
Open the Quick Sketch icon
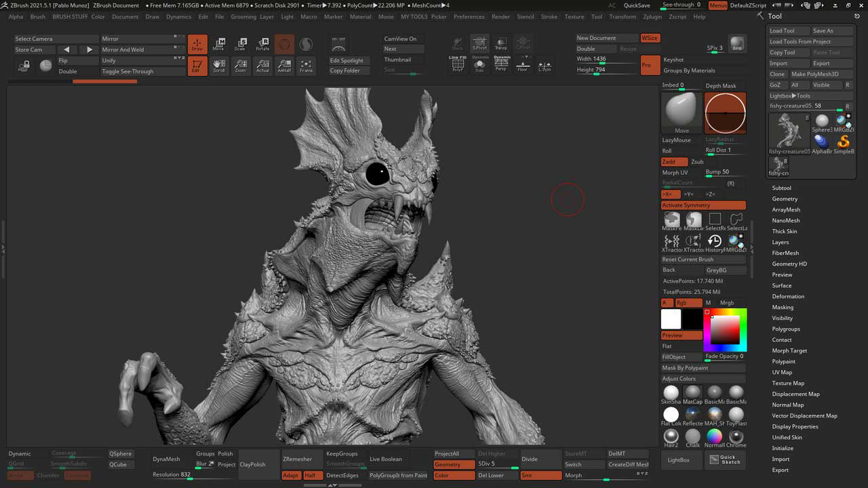(x=725, y=460)
